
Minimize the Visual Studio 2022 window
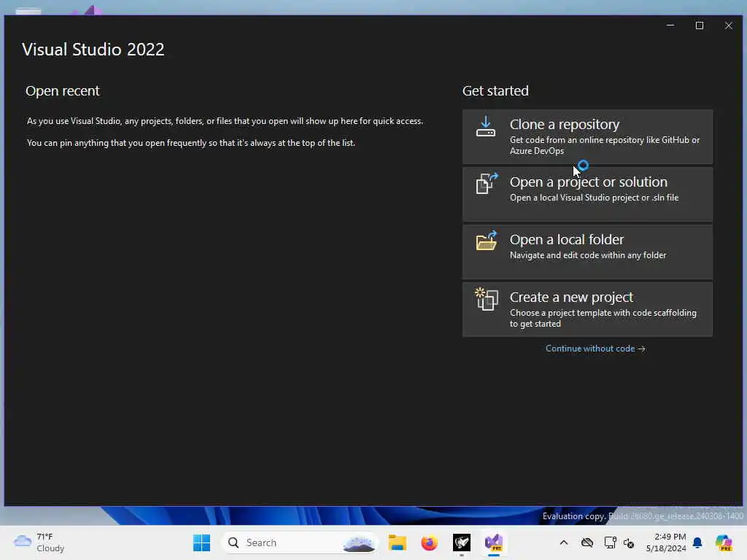click(x=670, y=26)
